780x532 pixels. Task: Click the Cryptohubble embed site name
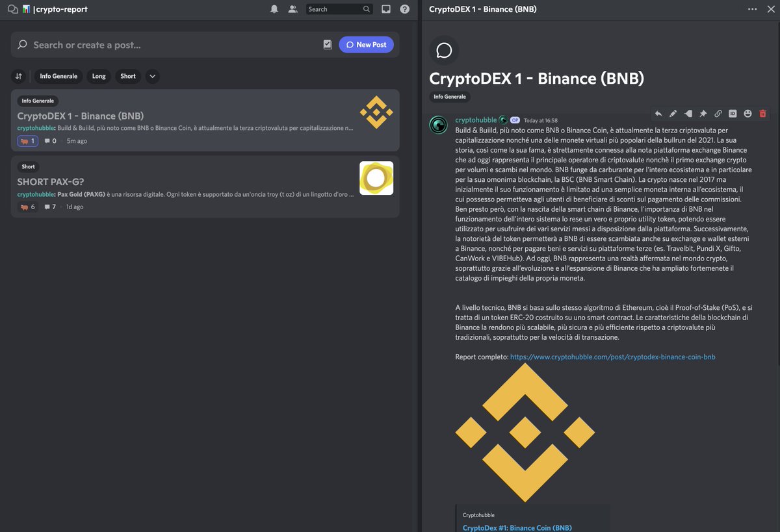click(478, 515)
